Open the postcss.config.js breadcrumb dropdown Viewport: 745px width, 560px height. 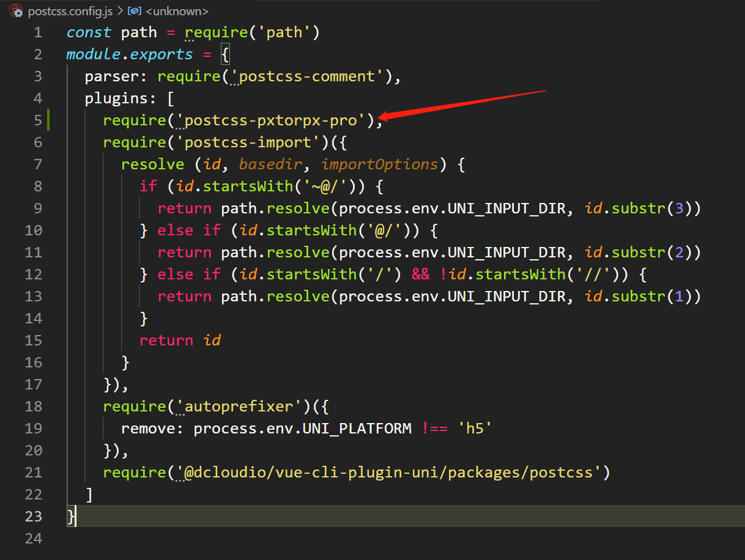point(69,10)
